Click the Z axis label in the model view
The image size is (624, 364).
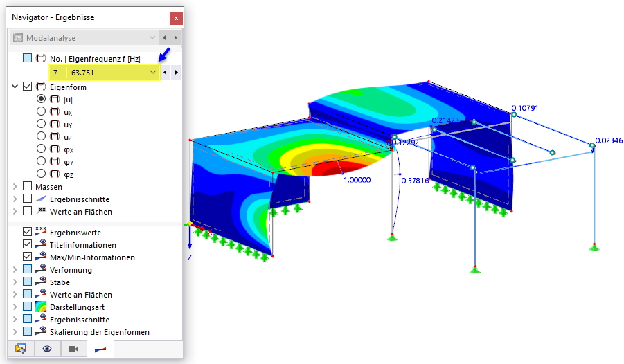click(x=190, y=258)
